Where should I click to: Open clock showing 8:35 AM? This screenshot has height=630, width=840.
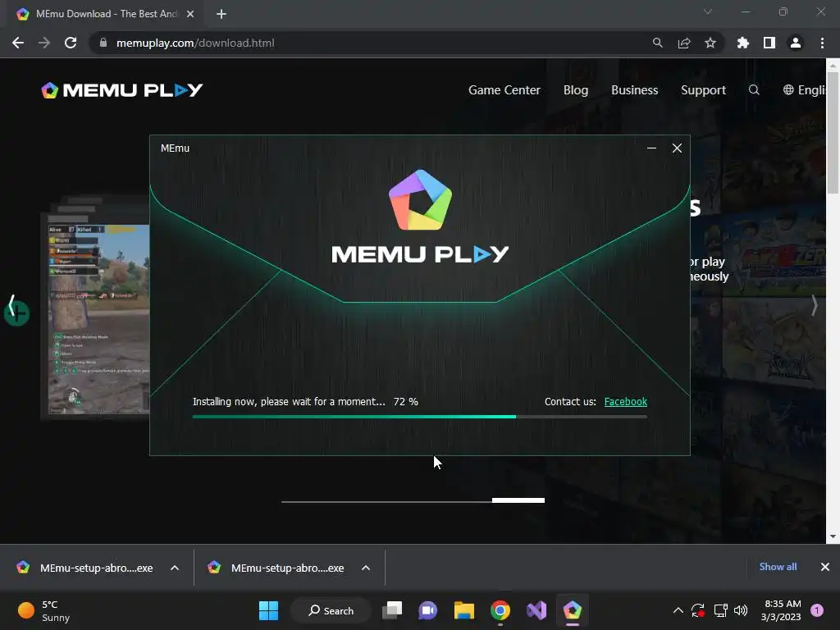(x=781, y=610)
